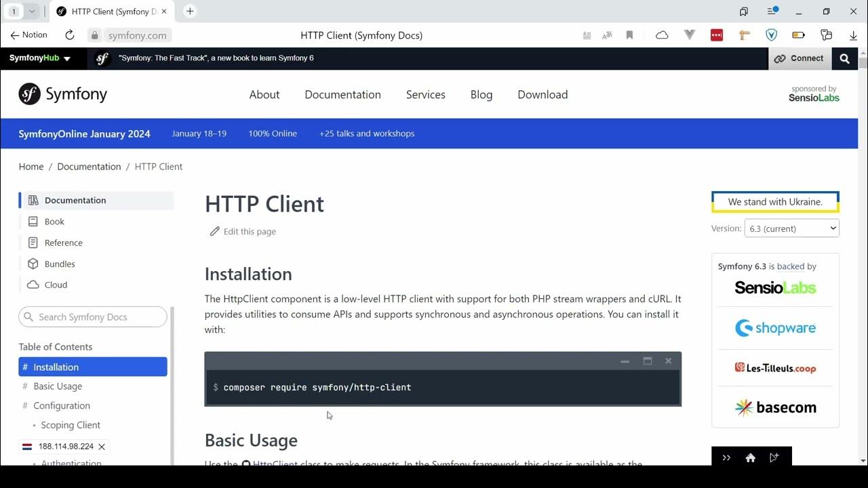Open the shopware backer logo
The width and height of the screenshot is (868, 488).
[775, 328]
